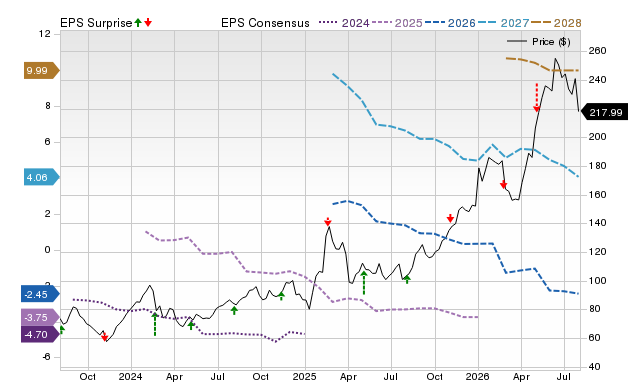The height and width of the screenshot is (382, 640).
Task: Click the red down arrow in EPS Surprise legend
Action: point(148,23)
